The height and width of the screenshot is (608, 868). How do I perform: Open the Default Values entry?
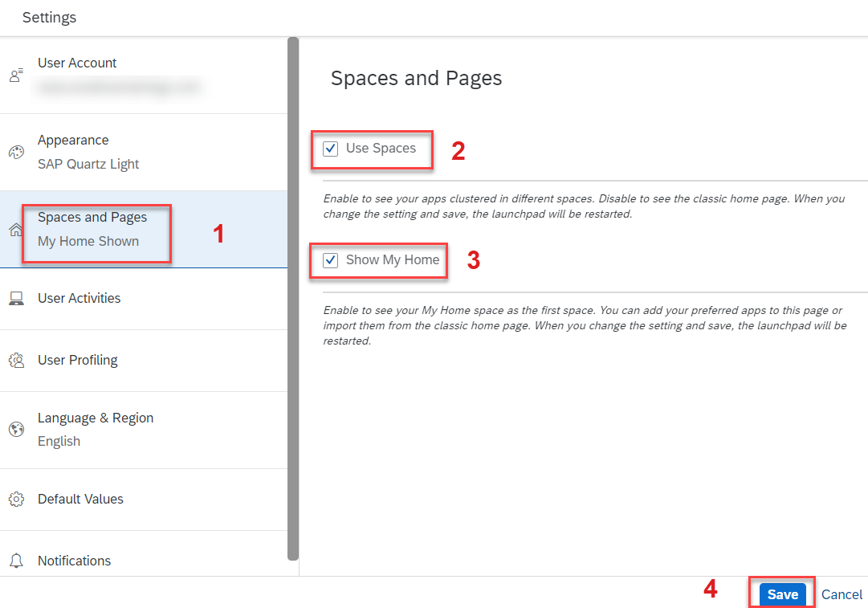point(144,500)
